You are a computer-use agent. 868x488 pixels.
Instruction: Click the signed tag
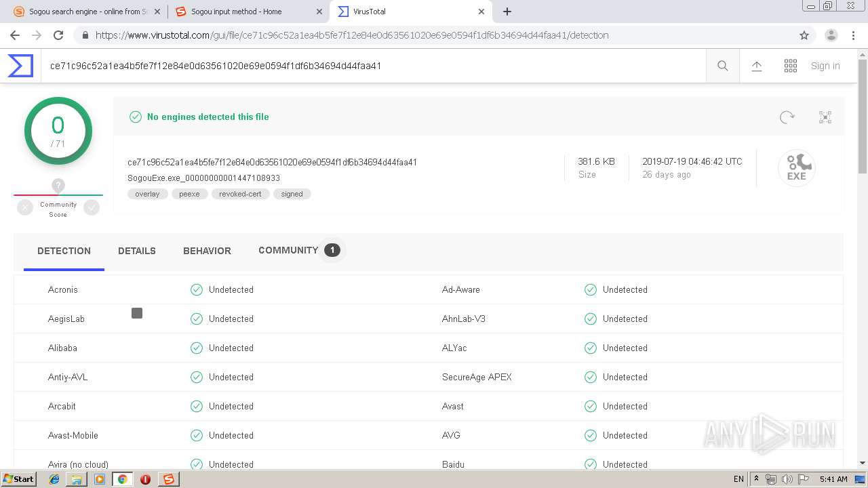click(x=292, y=194)
